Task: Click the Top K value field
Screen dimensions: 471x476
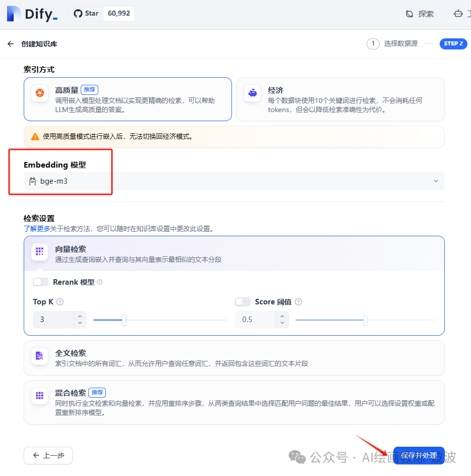Action: [x=53, y=320]
